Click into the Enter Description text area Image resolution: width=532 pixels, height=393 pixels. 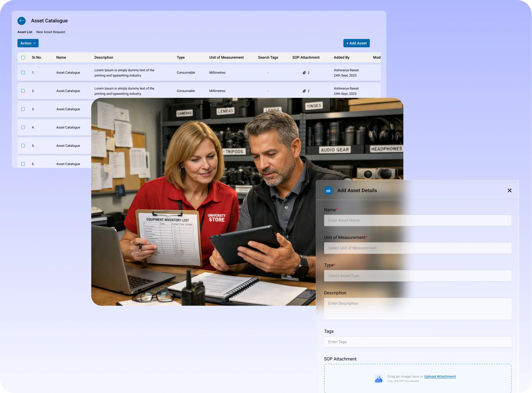point(417,309)
